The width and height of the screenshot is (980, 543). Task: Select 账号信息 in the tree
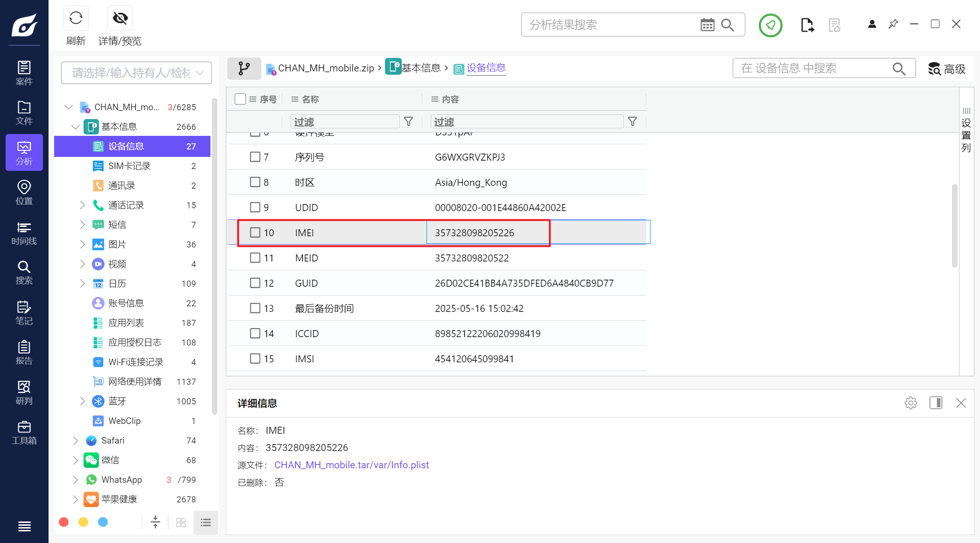tap(126, 303)
